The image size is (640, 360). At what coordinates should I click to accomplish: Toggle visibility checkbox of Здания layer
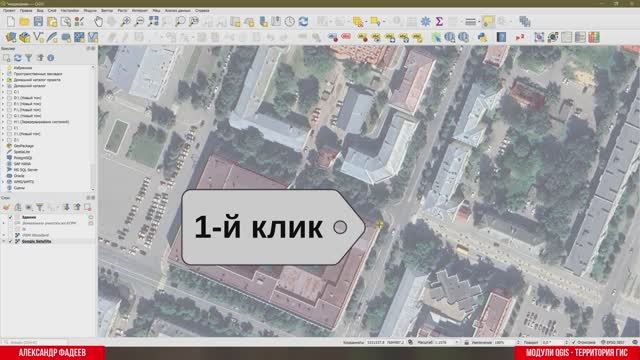[x=11, y=217]
